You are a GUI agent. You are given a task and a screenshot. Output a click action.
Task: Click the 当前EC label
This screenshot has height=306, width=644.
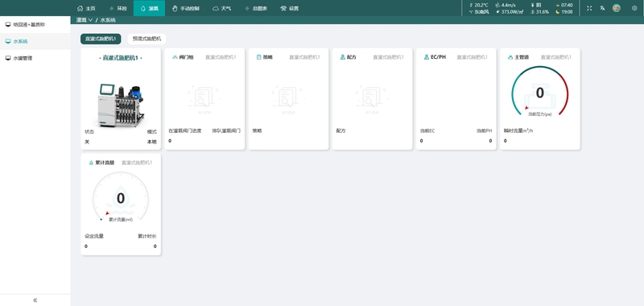(427, 130)
